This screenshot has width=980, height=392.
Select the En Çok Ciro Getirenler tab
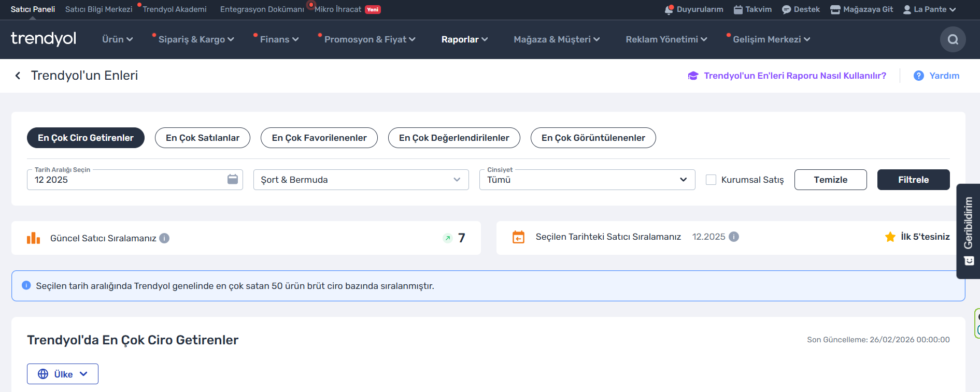click(x=86, y=138)
